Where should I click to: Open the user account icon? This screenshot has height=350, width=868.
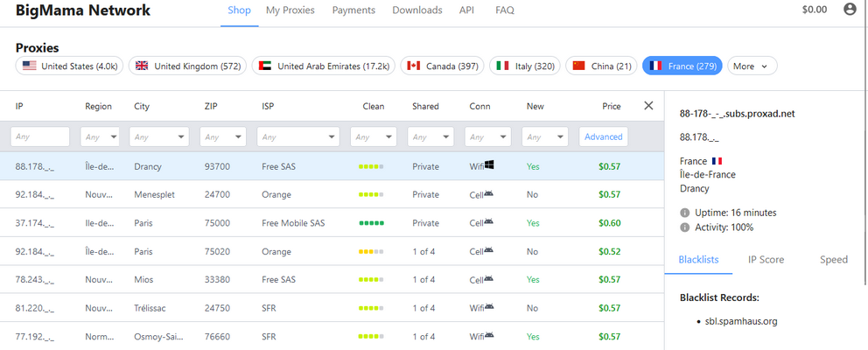(x=850, y=10)
